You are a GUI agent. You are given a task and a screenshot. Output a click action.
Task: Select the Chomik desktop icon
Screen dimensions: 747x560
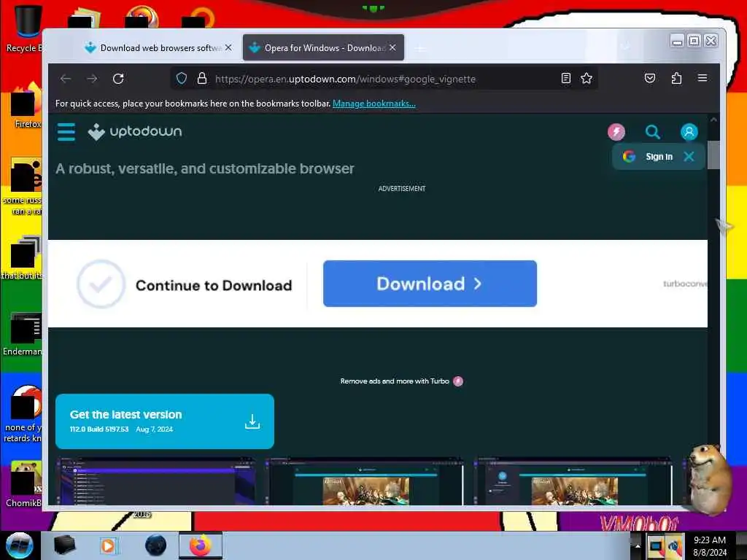pos(24,483)
